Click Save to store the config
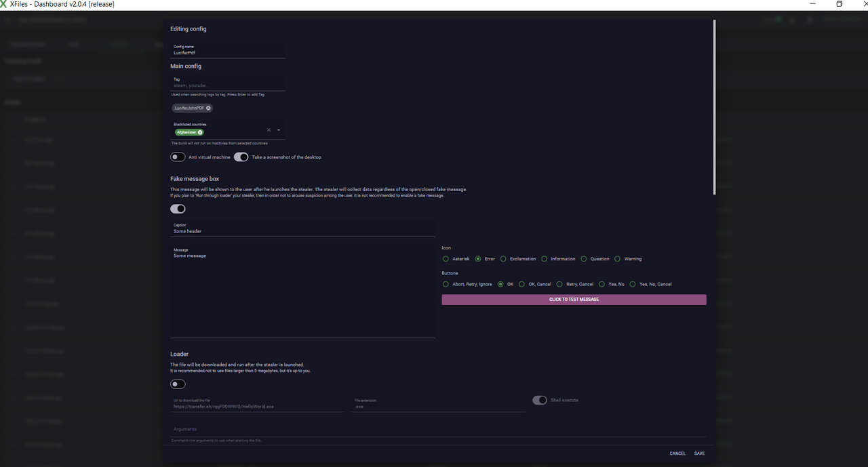The height and width of the screenshot is (467, 868). (x=699, y=453)
